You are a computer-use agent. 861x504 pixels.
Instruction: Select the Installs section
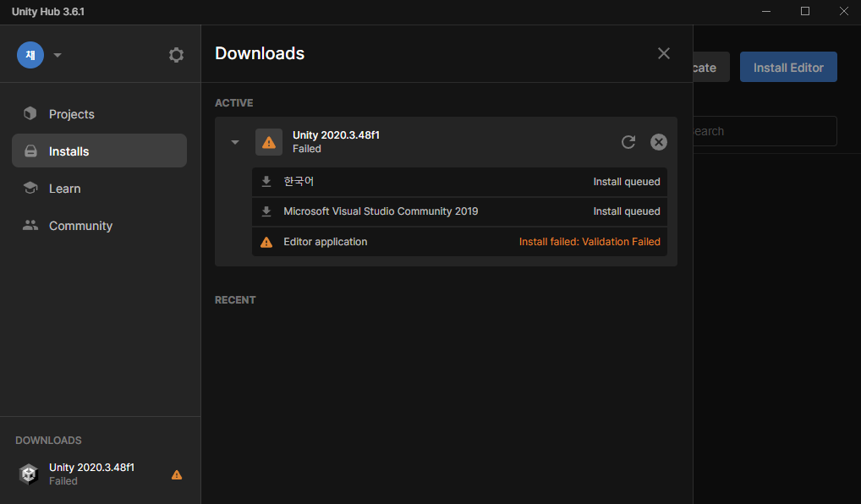point(99,151)
